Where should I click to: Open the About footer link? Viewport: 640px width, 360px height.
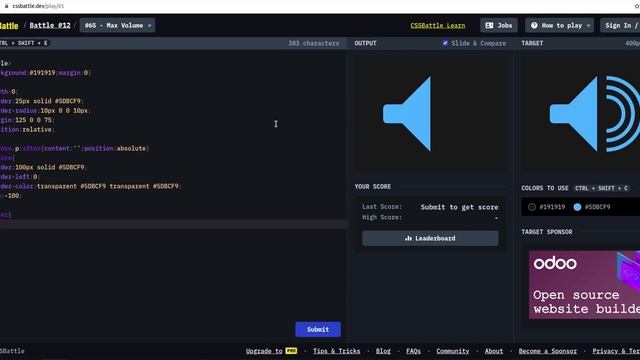[494, 351]
